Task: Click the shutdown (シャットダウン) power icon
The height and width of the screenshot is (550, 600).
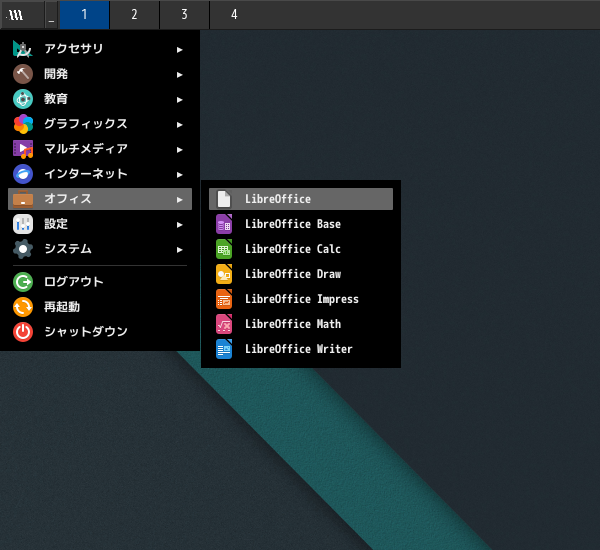Action: tap(23, 331)
